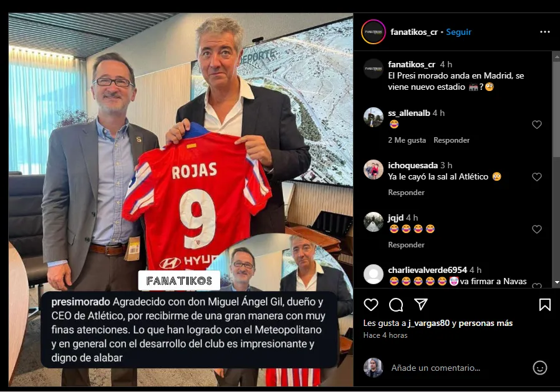
Task: Reply to ss_allenalb's comment
Action: click(x=451, y=140)
